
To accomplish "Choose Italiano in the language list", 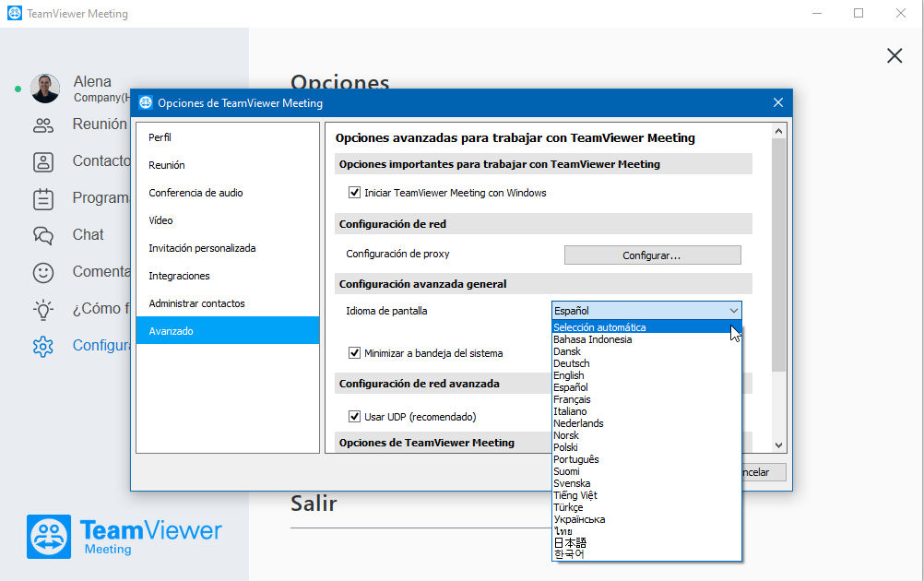I will (x=646, y=411).
